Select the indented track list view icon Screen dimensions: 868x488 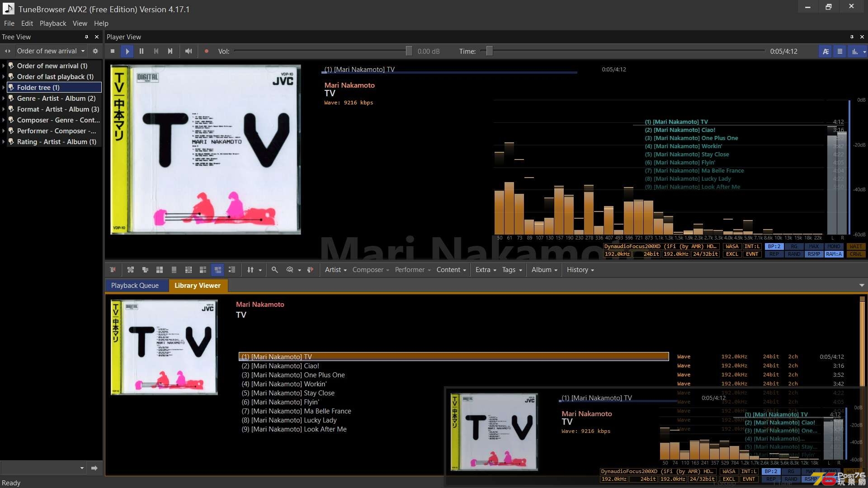232,270
